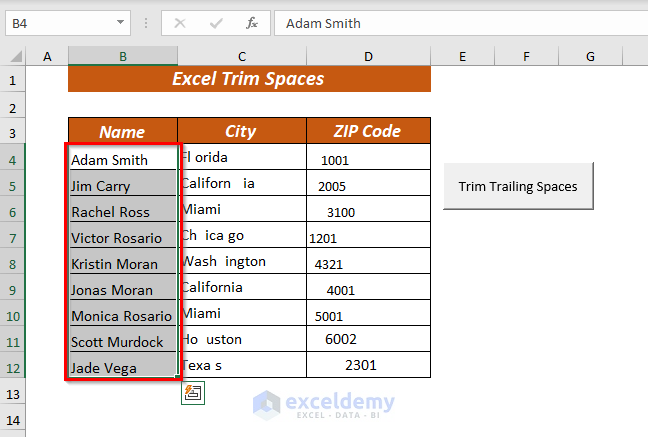This screenshot has height=437, width=648.
Task: Select column B header
Action: point(123,57)
